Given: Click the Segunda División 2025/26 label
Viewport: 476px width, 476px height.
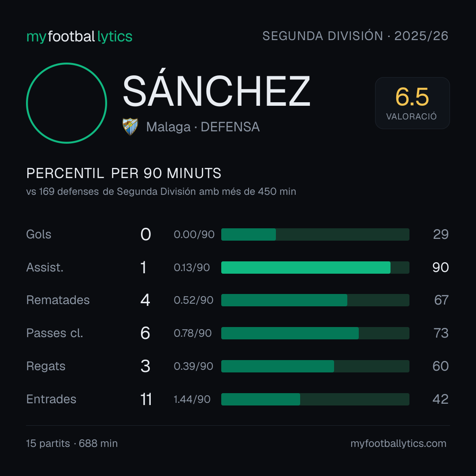Looking at the screenshot, I should coord(355,36).
